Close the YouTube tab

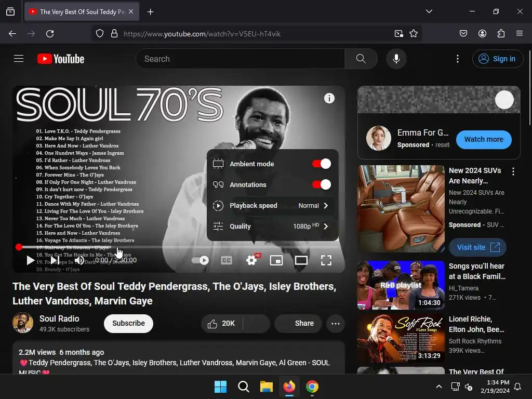(x=131, y=11)
